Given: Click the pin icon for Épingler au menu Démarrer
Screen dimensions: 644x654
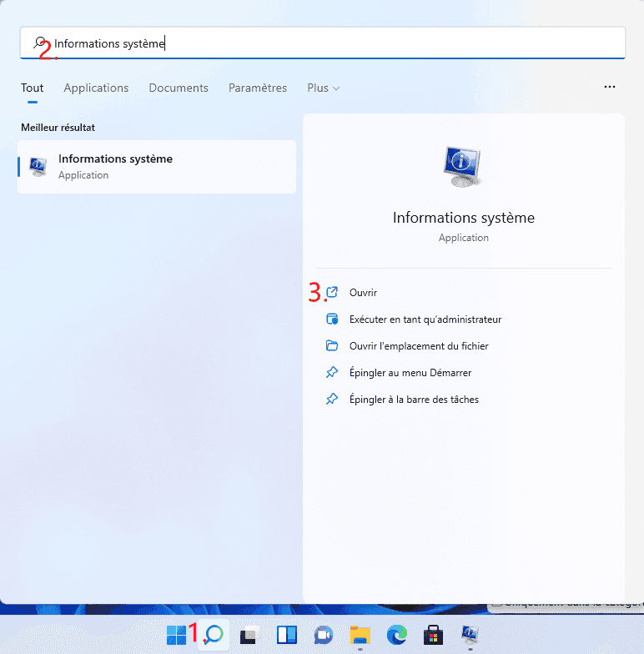Looking at the screenshot, I should pos(332,372).
